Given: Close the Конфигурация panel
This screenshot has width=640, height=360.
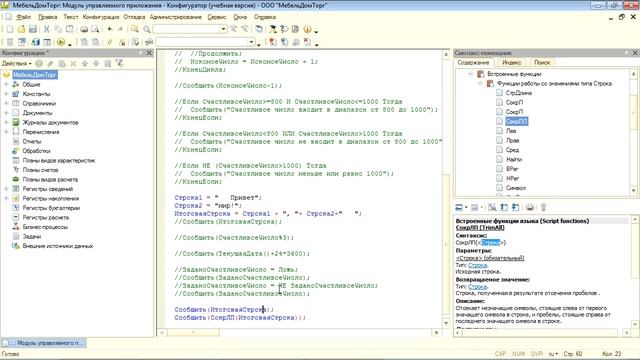Looking at the screenshot, I should click(x=149, y=53).
